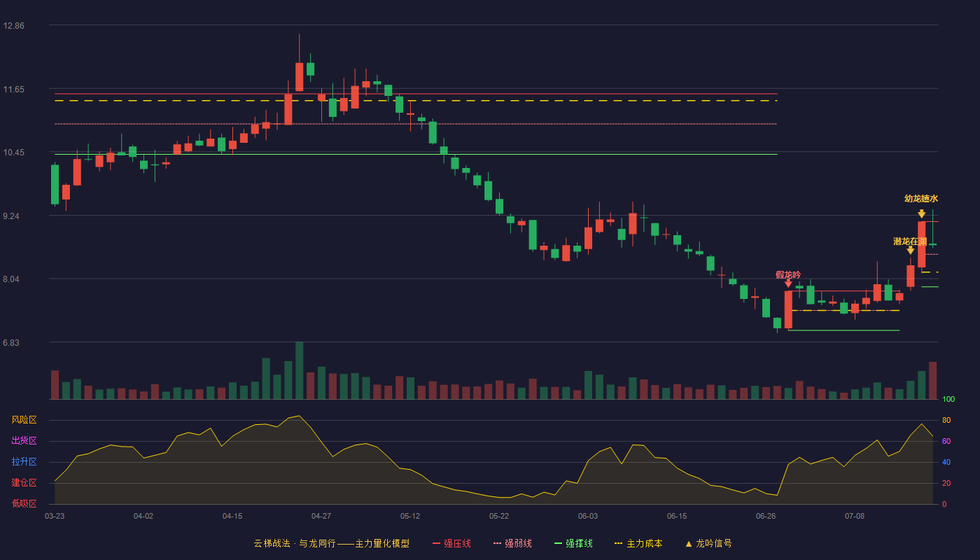Image resolution: width=980 pixels, height=560 pixels.
Task: Click the 80 indicator scale label
Action: [x=946, y=420]
